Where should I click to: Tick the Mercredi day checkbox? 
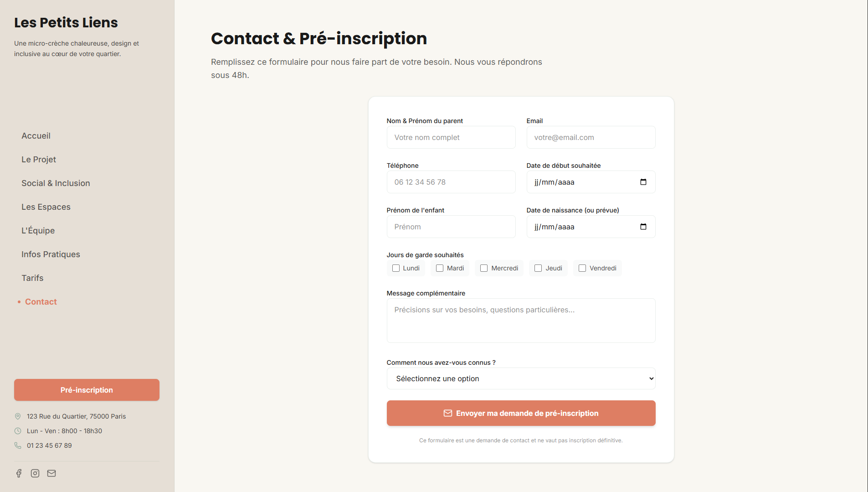pyautogui.click(x=484, y=268)
